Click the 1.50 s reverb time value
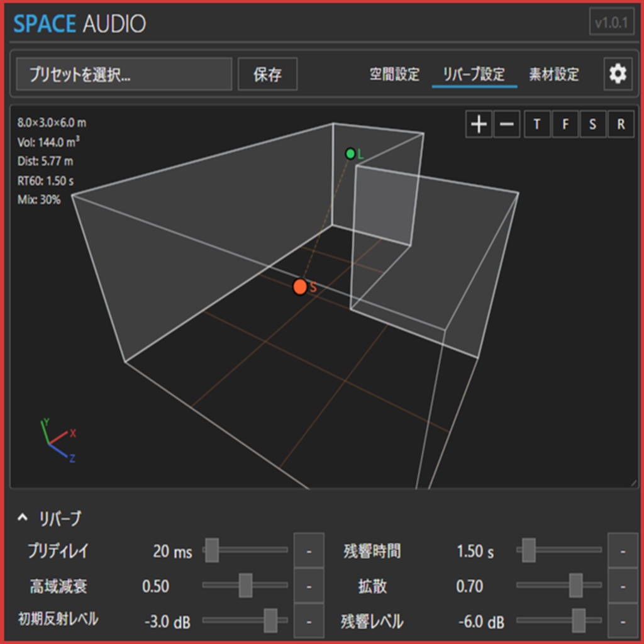The image size is (644, 644). [x=475, y=551]
